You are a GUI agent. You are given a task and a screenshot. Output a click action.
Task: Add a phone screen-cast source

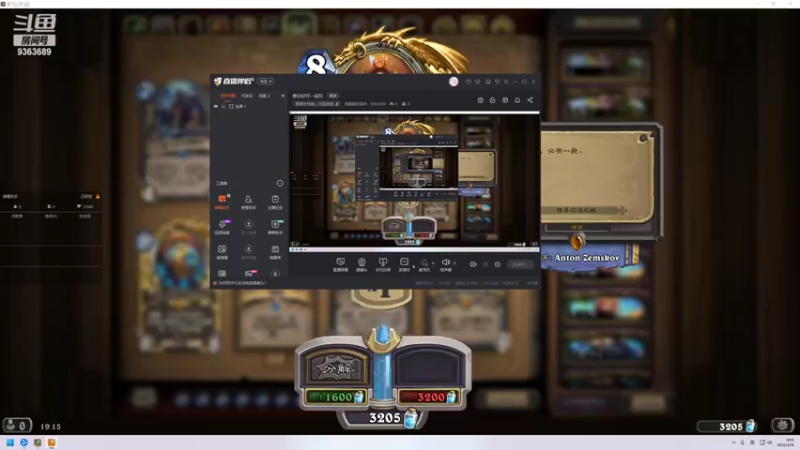tap(383, 264)
